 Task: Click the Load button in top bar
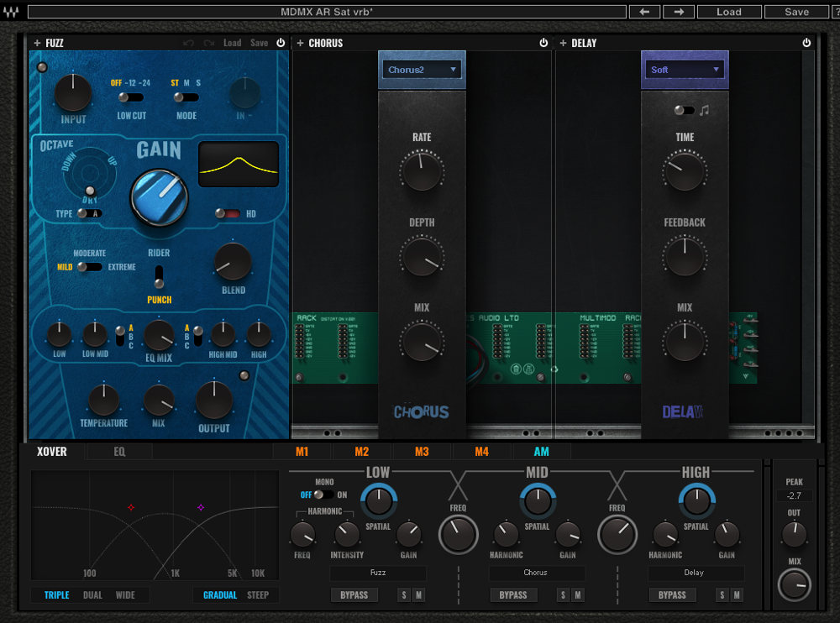(728, 12)
